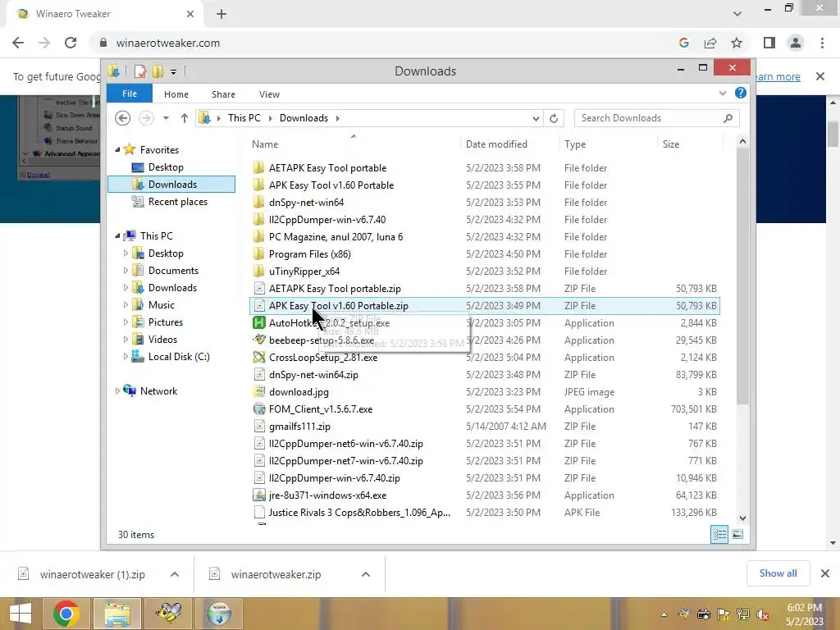The width and height of the screenshot is (840, 630).
Task: Open Chrome side panel icon
Action: [769, 43]
